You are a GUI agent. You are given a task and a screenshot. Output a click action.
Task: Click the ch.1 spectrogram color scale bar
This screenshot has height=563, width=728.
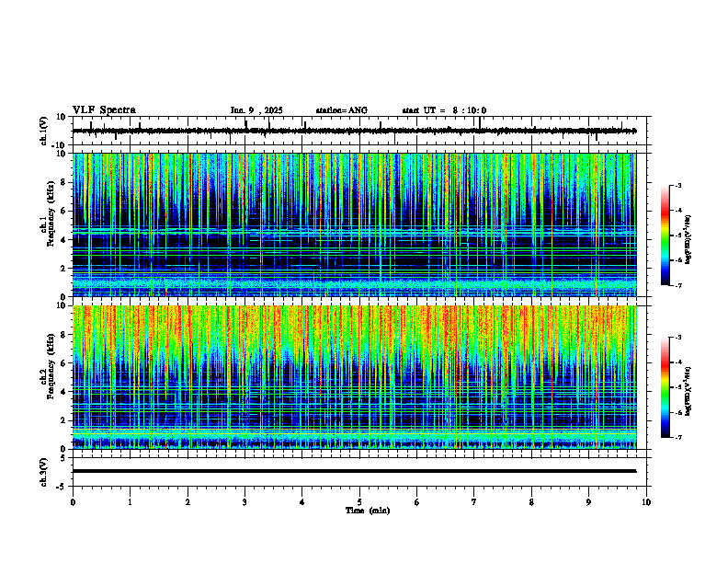coord(665,236)
